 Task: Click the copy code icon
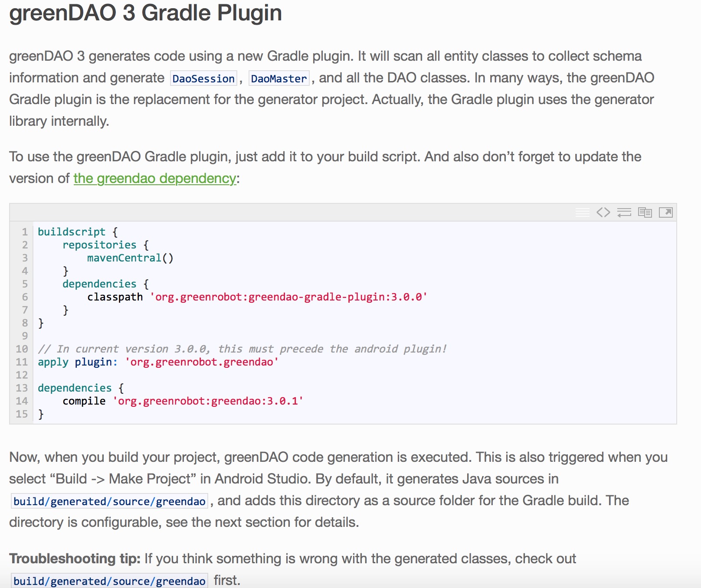click(x=645, y=212)
